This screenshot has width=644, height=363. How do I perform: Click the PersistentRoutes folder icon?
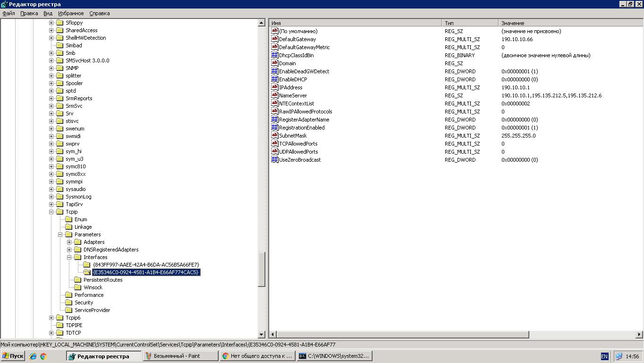point(78,280)
